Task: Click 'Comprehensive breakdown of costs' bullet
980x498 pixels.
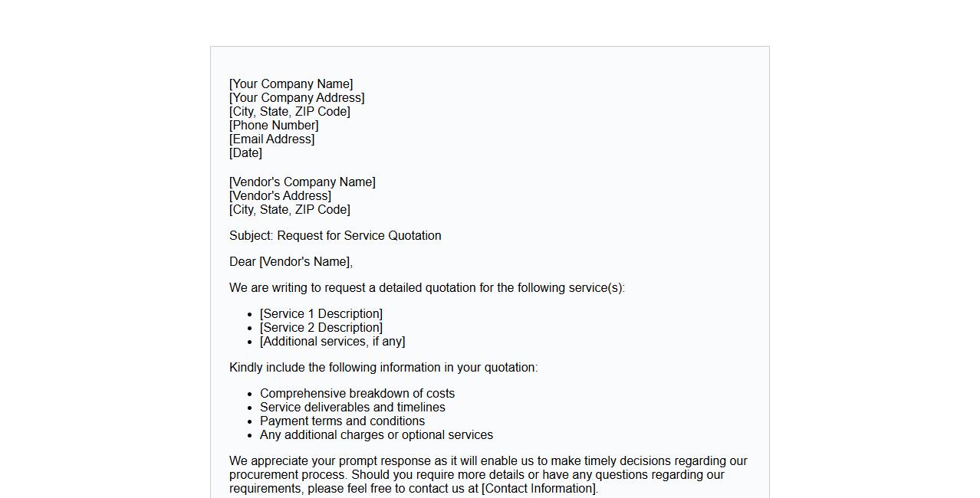Action: point(357,394)
